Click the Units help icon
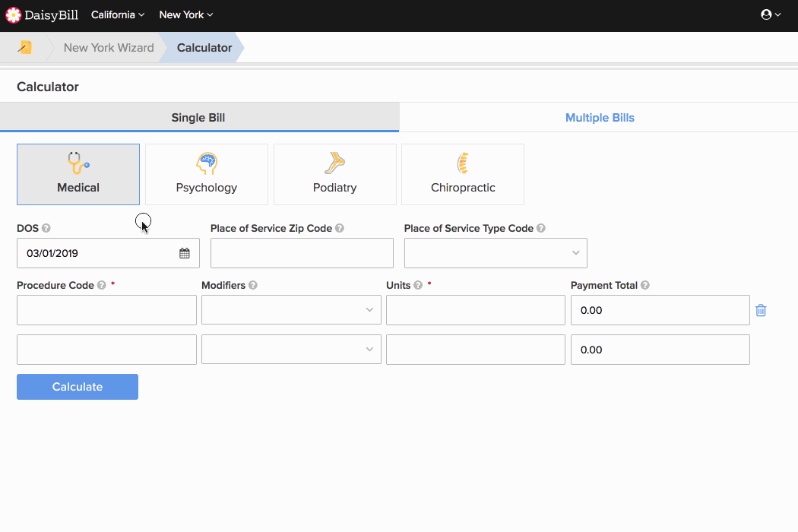798x532 pixels. [x=418, y=285]
